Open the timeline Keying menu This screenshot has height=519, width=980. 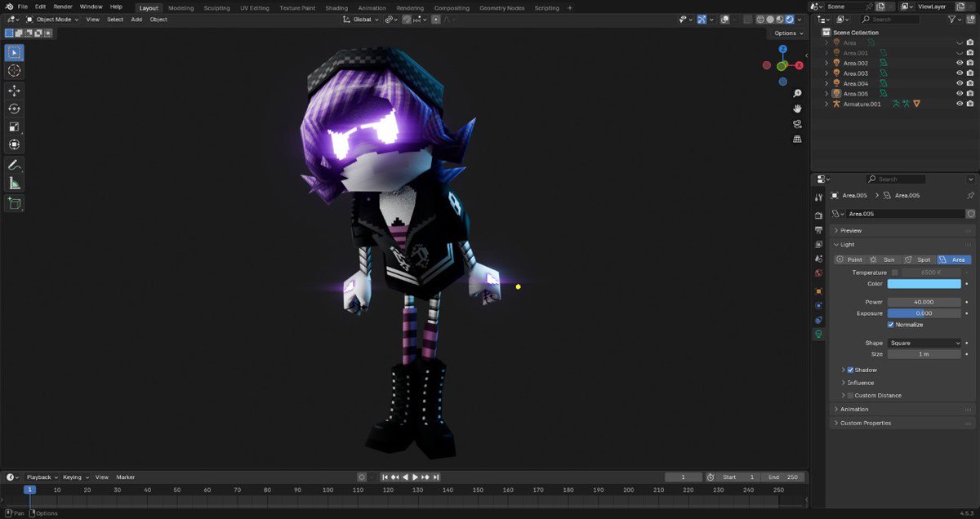pos(74,477)
